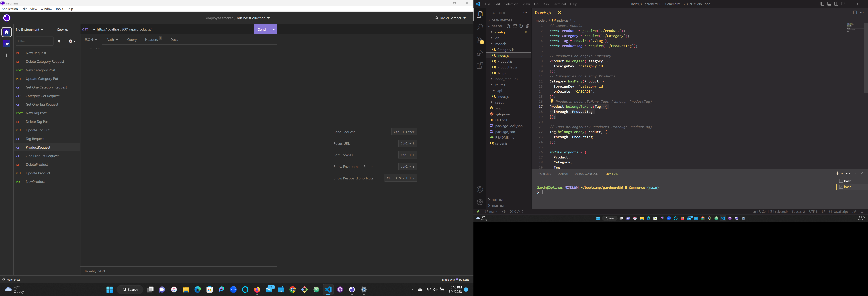868x296 pixels.
Task: Create new folder in VS Code Explorer
Action: [515, 26]
